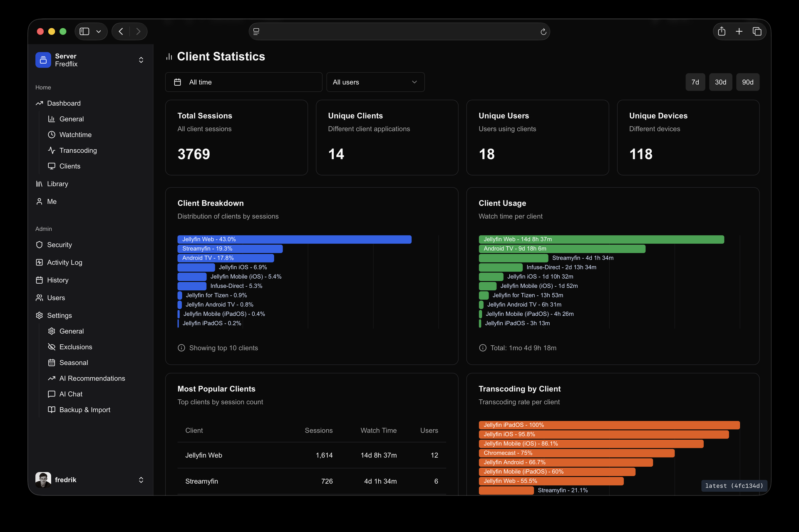Open browser sidebar options chevron

pos(99,32)
